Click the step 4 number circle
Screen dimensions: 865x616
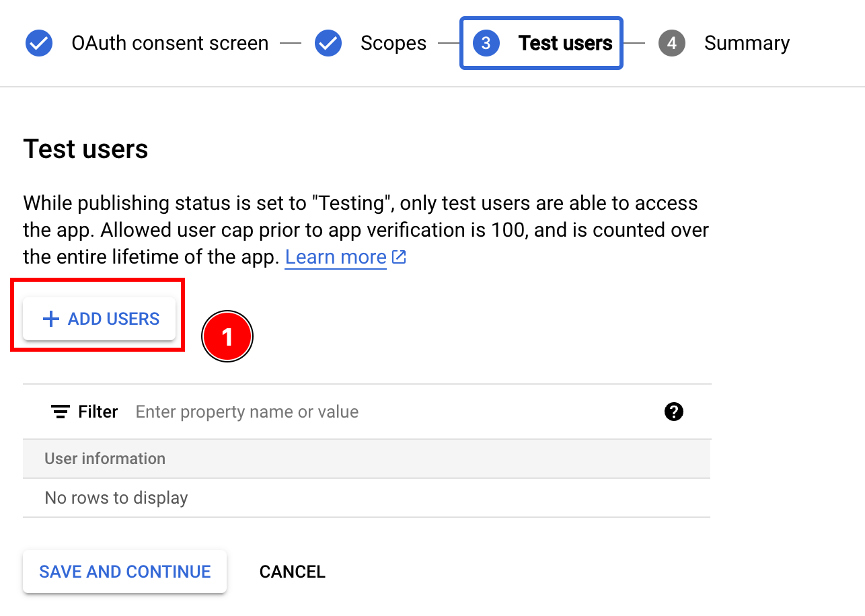(671, 44)
